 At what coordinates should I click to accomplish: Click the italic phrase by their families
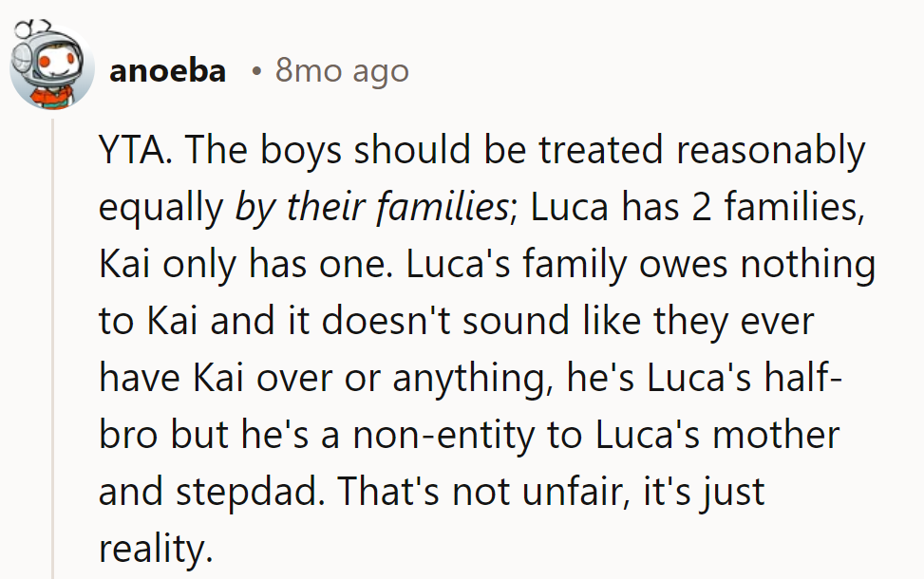click(370, 209)
